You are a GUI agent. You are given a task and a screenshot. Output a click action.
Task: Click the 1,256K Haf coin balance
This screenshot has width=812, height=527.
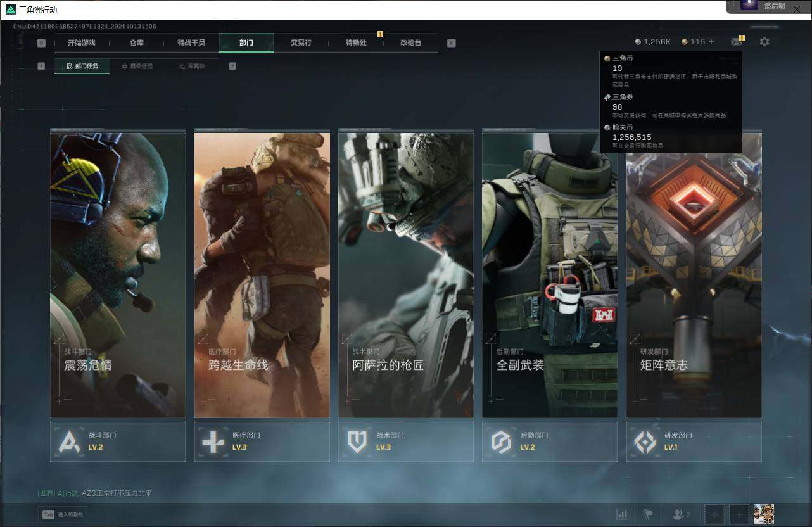tap(652, 42)
